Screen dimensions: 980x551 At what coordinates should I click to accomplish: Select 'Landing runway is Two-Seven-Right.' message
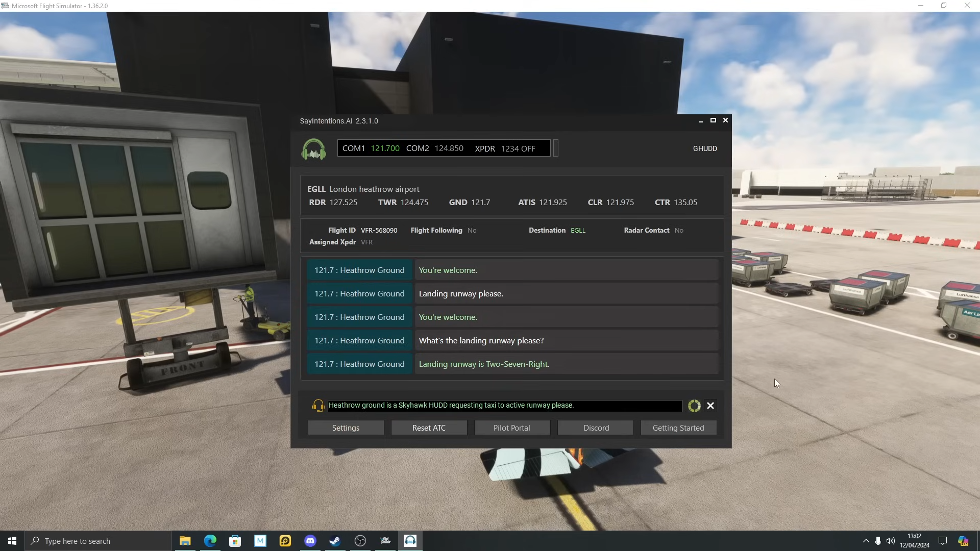click(x=566, y=364)
